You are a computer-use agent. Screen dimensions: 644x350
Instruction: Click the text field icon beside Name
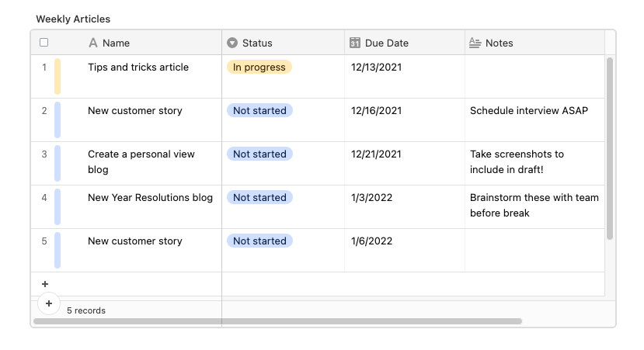[x=93, y=43]
